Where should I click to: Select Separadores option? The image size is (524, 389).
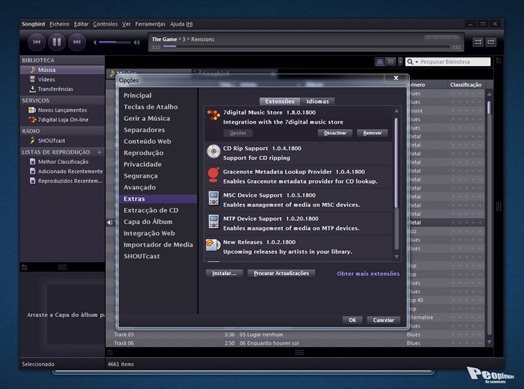(144, 130)
